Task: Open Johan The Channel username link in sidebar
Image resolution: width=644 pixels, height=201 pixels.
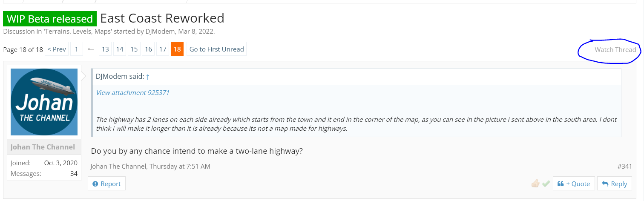Action: click(x=43, y=147)
